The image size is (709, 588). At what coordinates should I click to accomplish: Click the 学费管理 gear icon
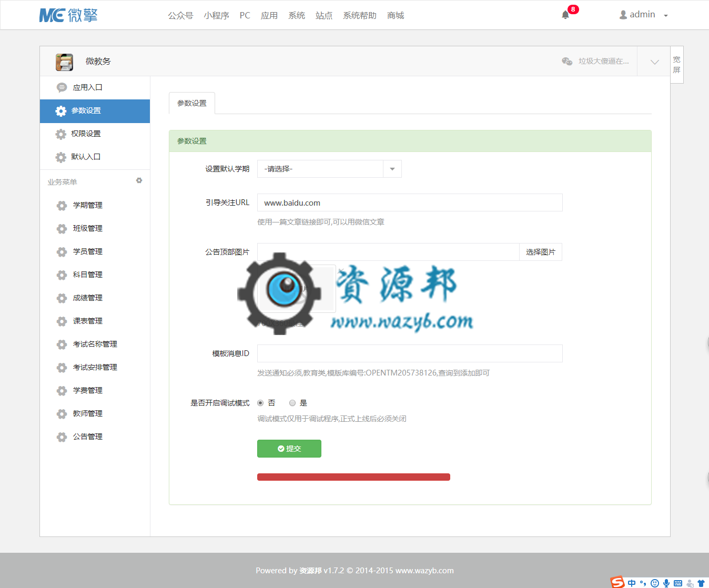pos(62,391)
